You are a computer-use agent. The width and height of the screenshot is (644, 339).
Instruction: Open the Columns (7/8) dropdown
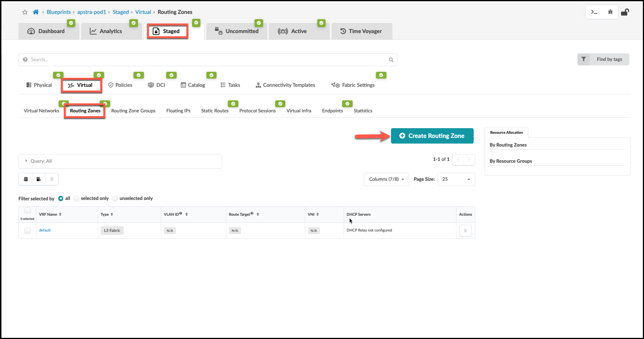(386, 179)
